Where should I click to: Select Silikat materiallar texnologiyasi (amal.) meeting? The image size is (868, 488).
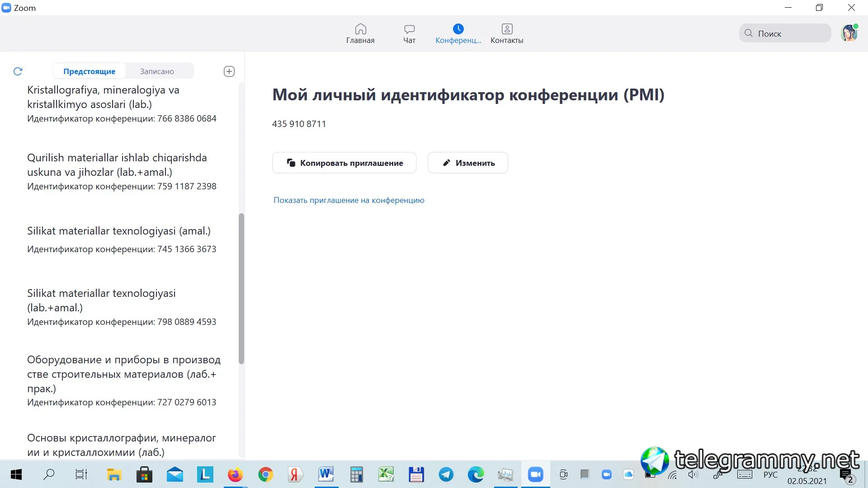pos(119,231)
